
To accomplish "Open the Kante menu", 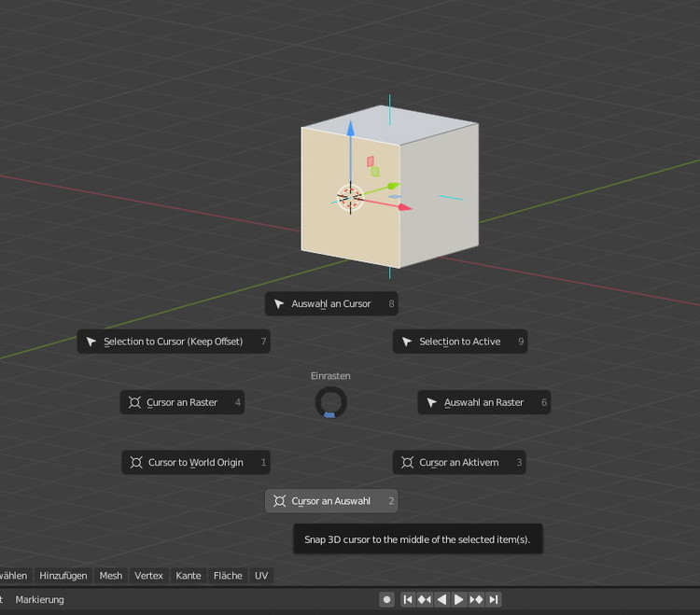I will (x=189, y=576).
